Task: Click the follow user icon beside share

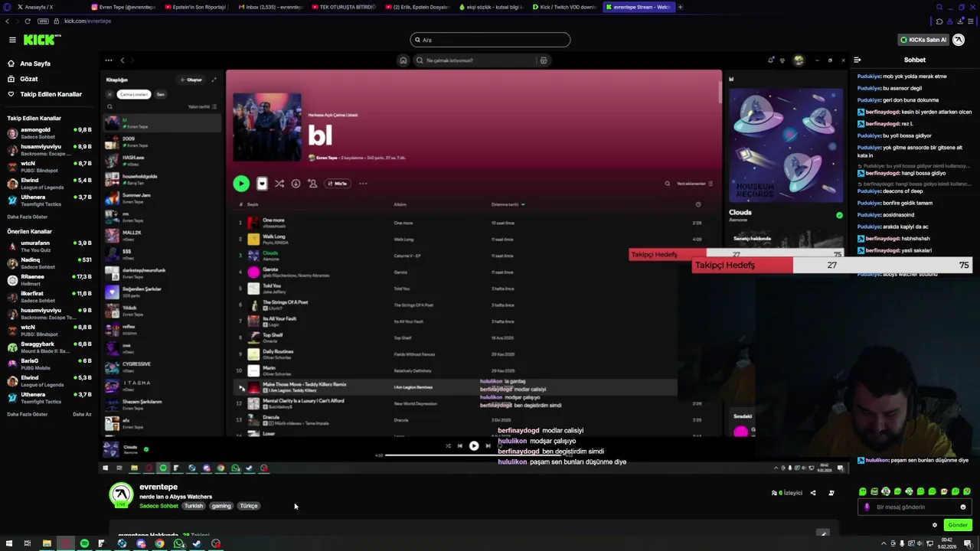Action: 831,493
